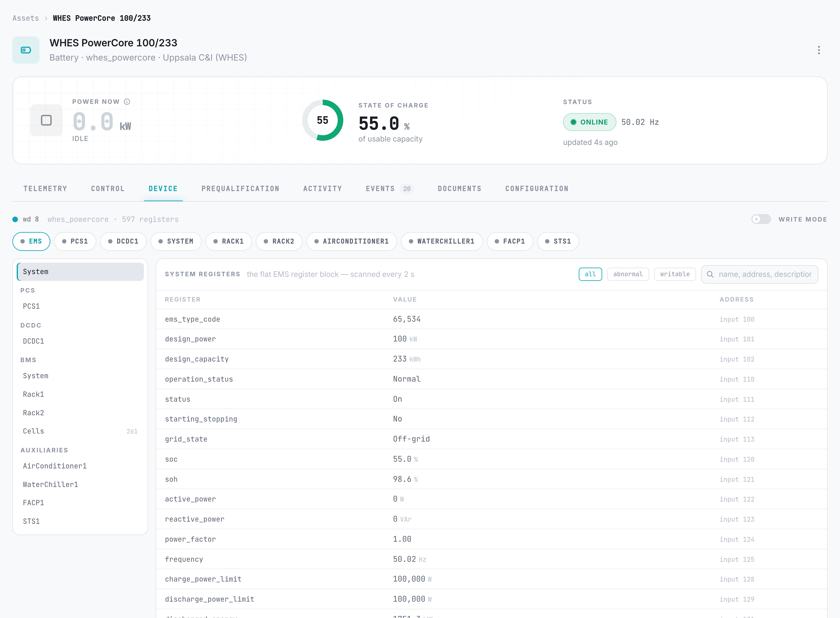840x618 pixels.
Task: Select the PCS1 device chip
Action: 75,241
